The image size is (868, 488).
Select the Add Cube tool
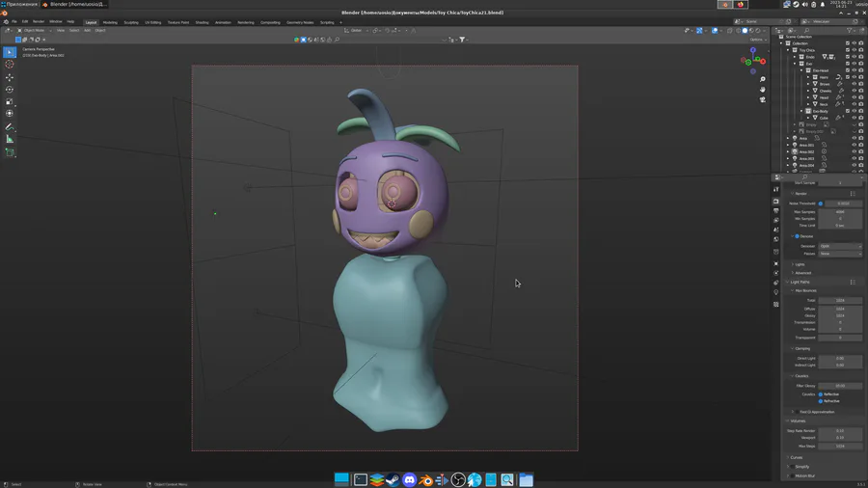point(10,152)
